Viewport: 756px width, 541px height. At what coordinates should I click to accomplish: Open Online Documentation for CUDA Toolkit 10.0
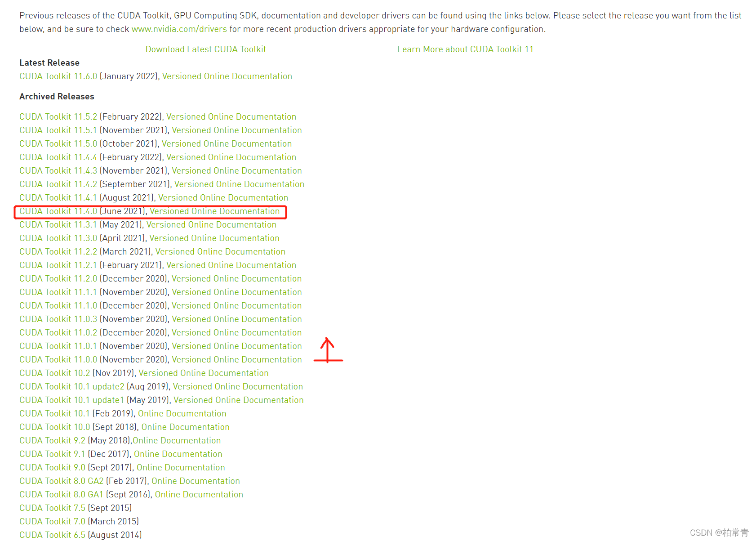pos(185,427)
